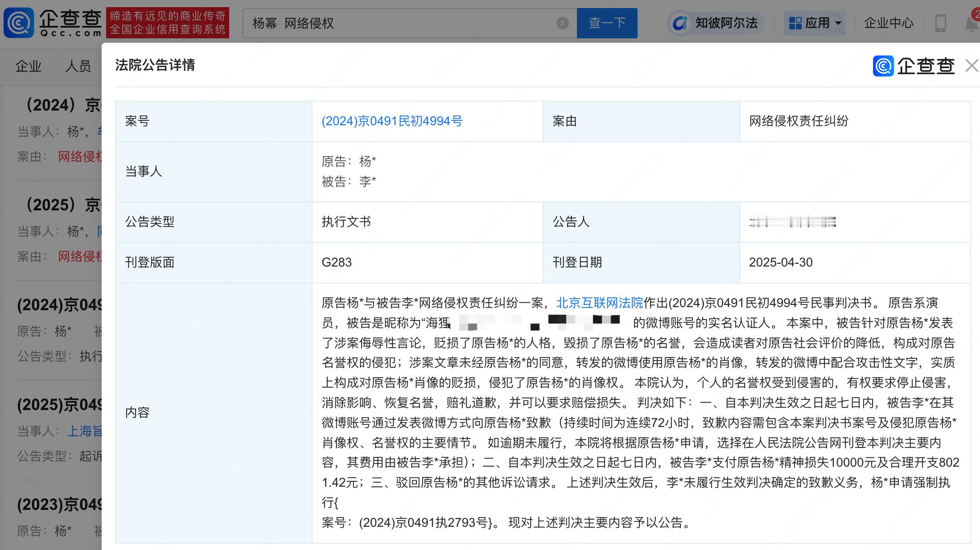This screenshot has width=980, height=550.
Task: Select the 案号 label cell
Action: point(214,121)
